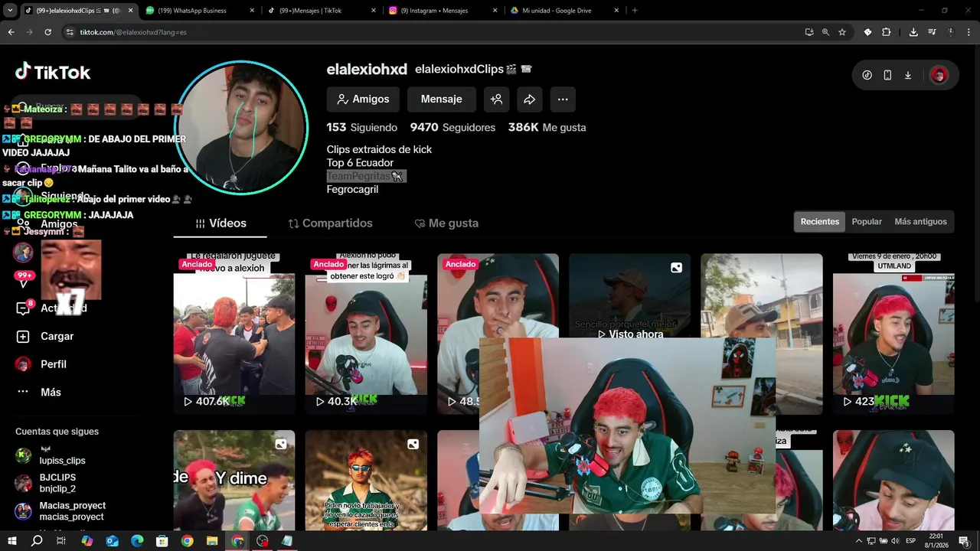Screen dimensions: 980x551
Task: Launch Microsoft Edge from taskbar
Action: pos(137,541)
